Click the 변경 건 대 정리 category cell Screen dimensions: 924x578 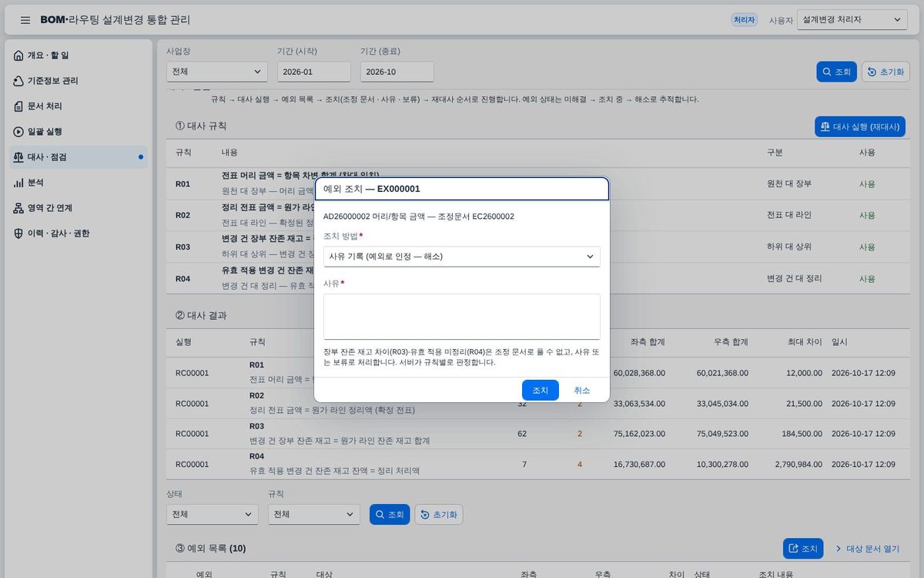794,278
